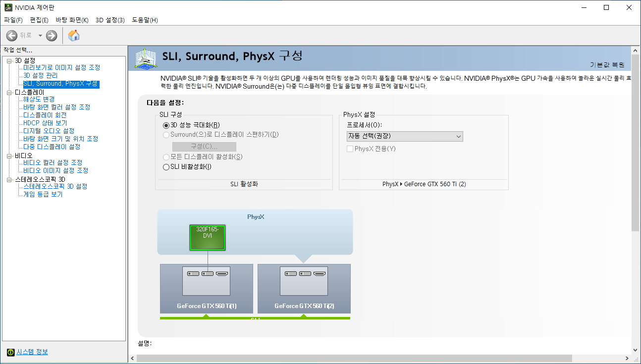Click the scroll down arrow
The height and width of the screenshot is (364, 641).
tap(636, 349)
